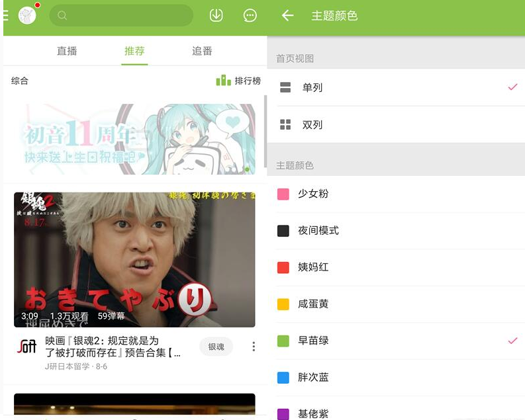Choose the 夜间模式 black swatch

[283, 230]
